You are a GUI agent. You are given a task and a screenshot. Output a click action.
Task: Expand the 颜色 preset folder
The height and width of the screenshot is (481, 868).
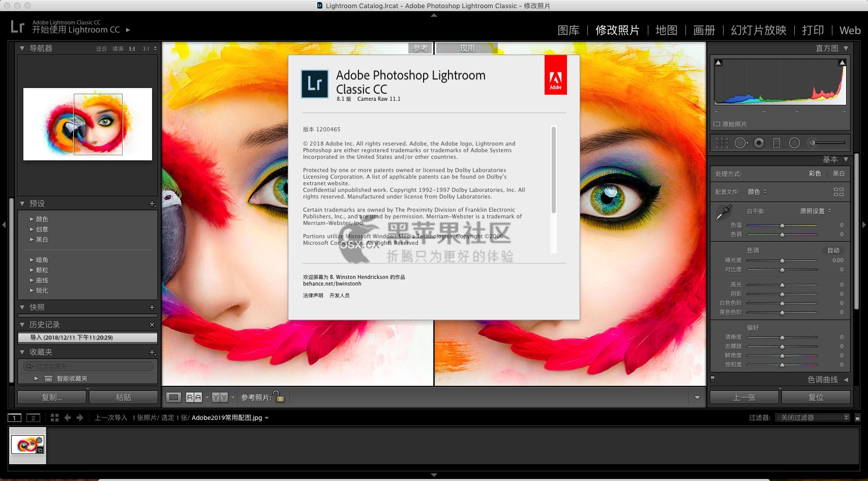[x=32, y=219]
